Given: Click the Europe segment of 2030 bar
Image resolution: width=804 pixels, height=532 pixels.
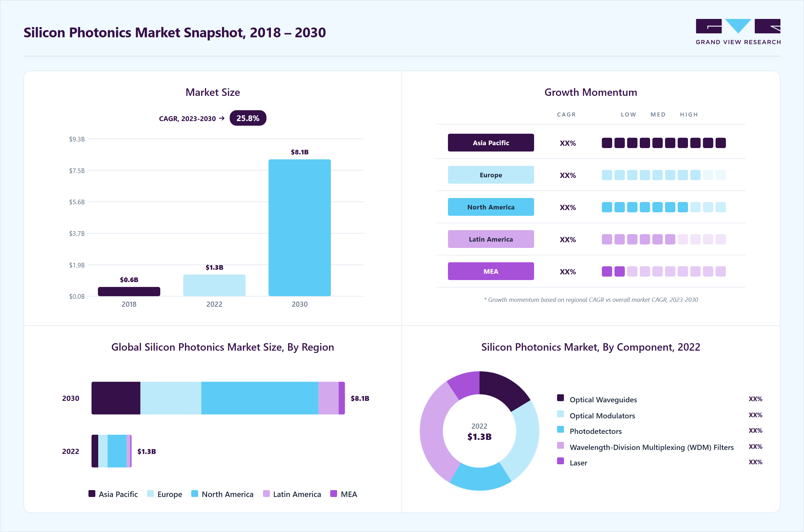Looking at the screenshot, I should pos(171,398).
